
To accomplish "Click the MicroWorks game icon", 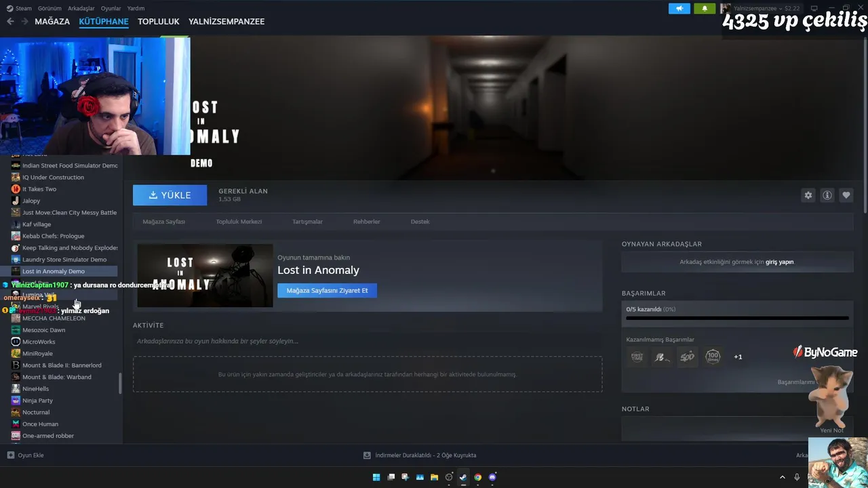I will point(16,342).
